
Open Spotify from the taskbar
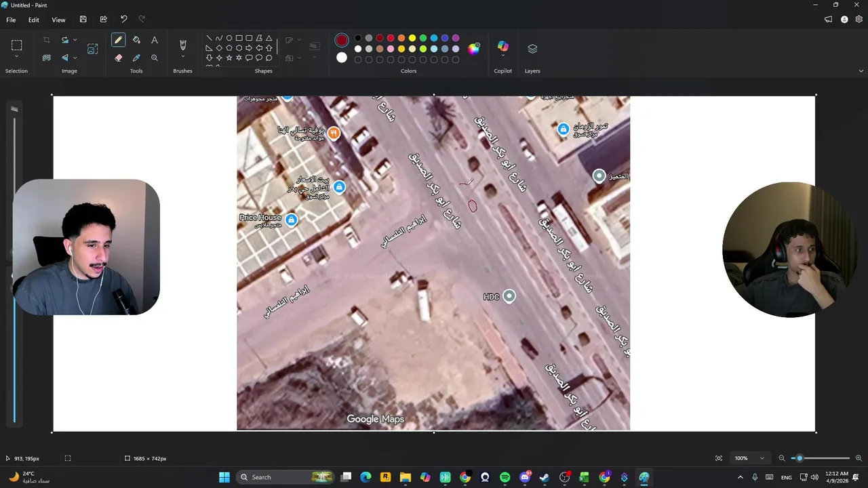point(505,477)
